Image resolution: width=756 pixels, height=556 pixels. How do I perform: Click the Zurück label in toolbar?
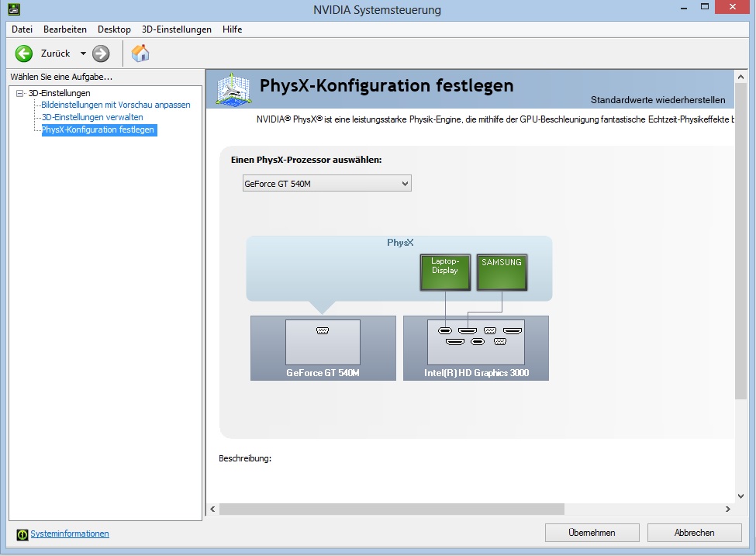click(x=56, y=54)
